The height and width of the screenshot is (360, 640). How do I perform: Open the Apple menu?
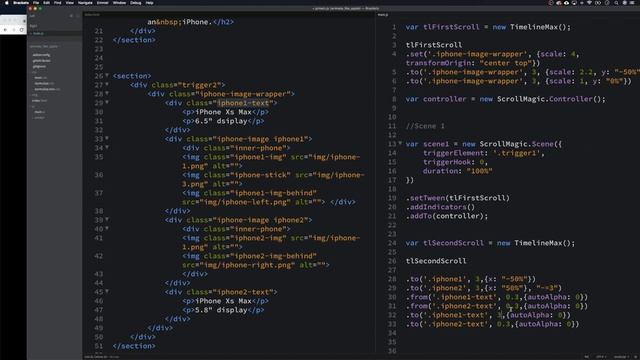tap(6, 2)
